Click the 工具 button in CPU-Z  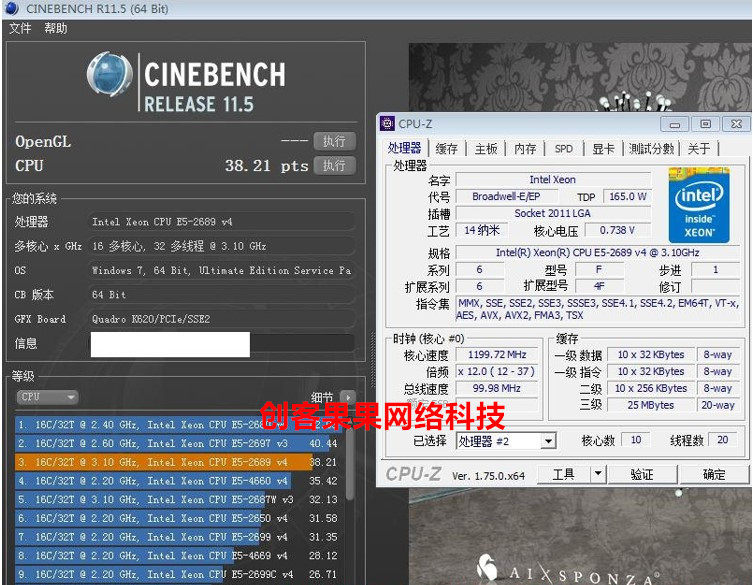pos(563,475)
